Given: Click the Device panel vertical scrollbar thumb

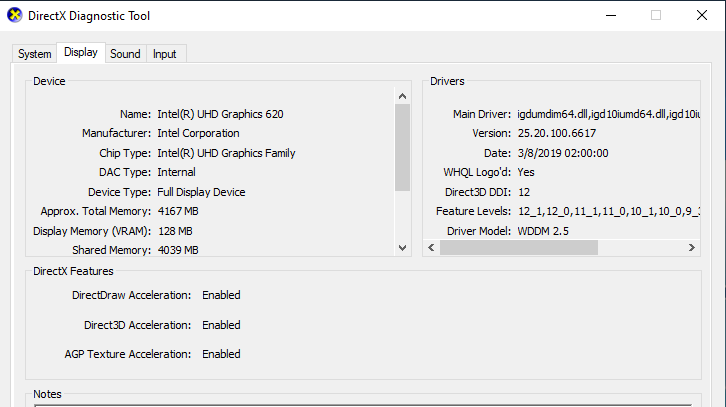Looking at the screenshot, I should (x=403, y=147).
